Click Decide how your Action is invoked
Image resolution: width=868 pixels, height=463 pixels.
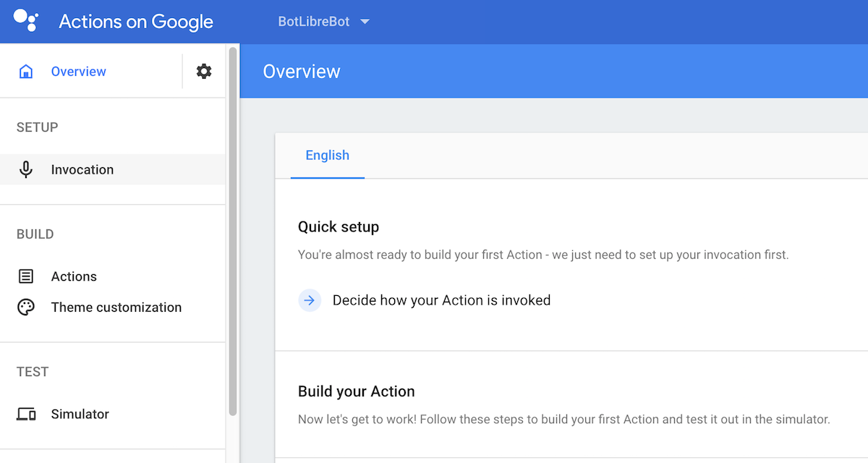441,300
